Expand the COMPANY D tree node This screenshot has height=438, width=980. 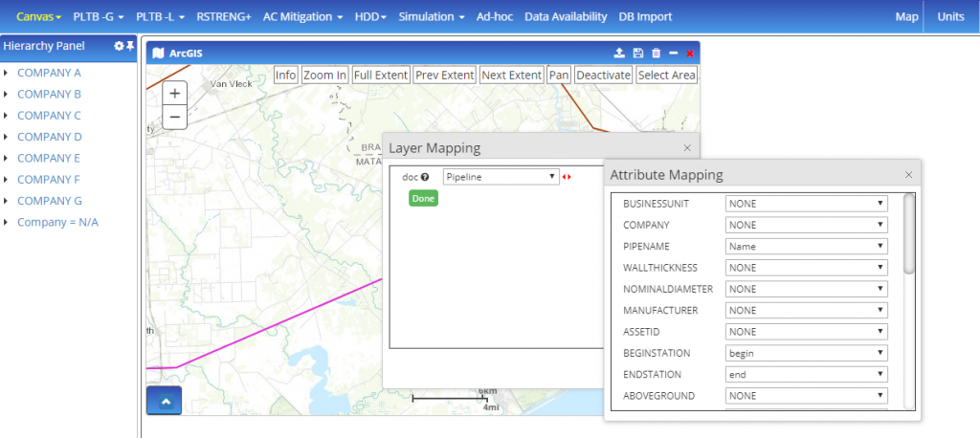point(6,137)
